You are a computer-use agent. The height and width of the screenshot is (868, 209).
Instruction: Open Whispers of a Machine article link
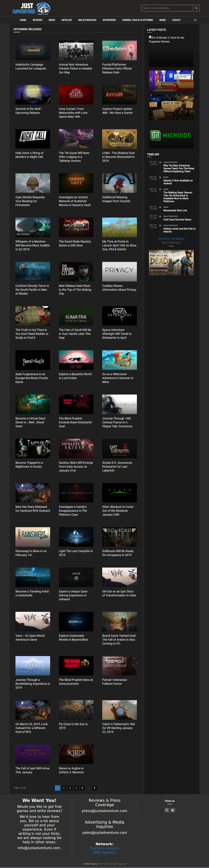32,245
